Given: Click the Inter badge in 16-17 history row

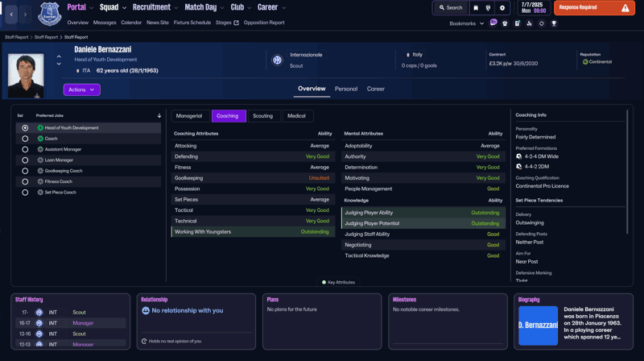Looking at the screenshot, I should pos(39,323).
